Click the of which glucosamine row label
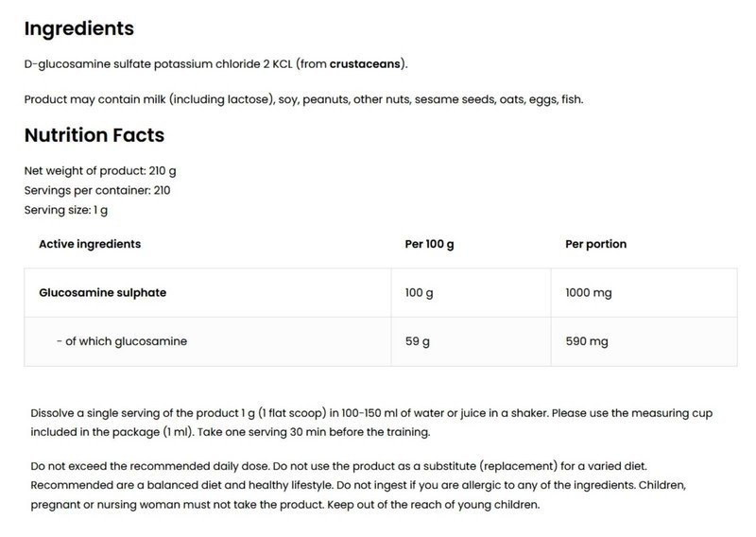Image resolution: width=756 pixels, height=537 pixels. (x=121, y=341)
